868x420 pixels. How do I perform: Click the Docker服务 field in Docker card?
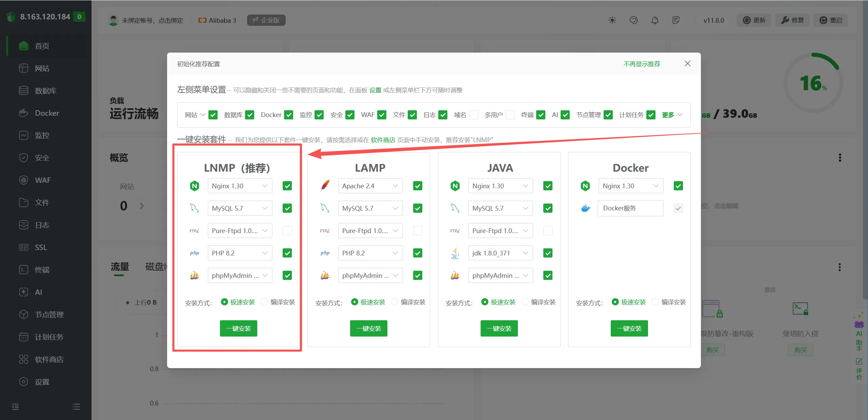(630, 208)
